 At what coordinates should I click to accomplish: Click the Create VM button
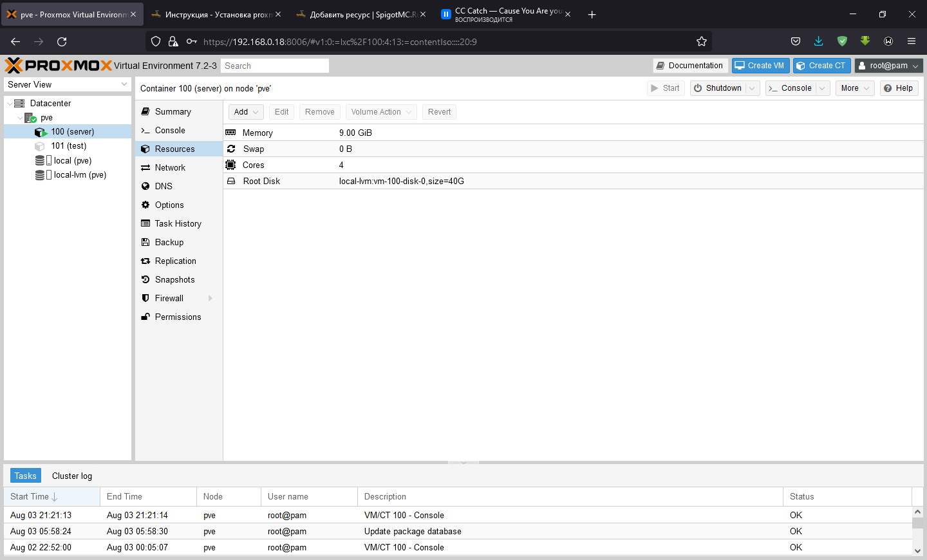point(760,66)
